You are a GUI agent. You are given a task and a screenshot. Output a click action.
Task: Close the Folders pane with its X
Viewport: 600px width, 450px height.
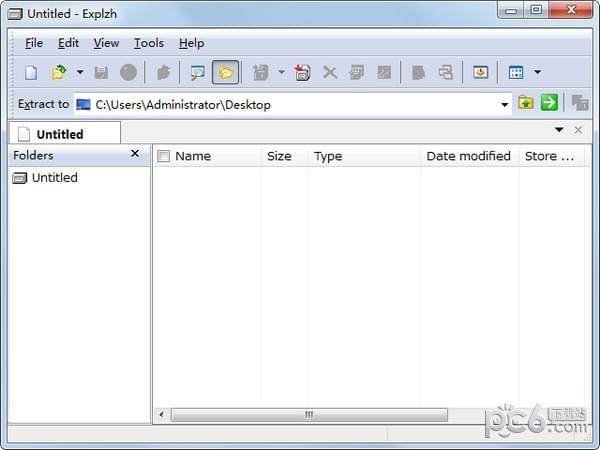click(x=135, y=154)
